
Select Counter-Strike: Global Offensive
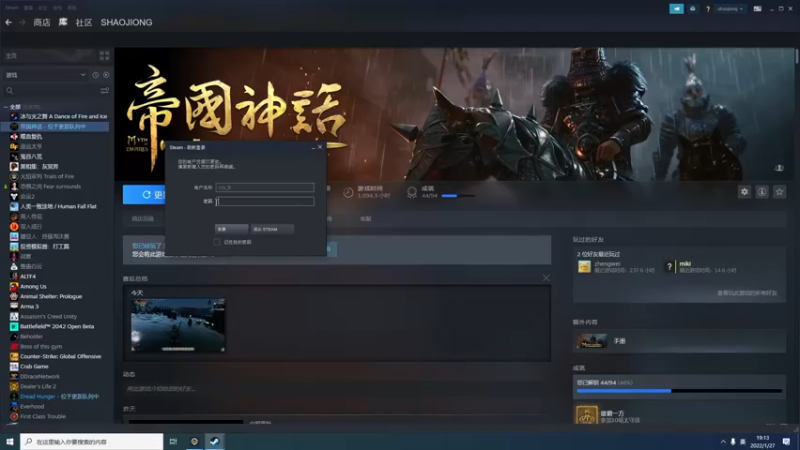pos(60,356)
